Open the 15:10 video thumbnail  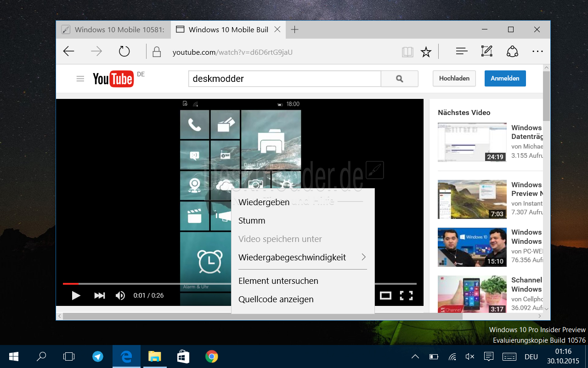[472, 247]
